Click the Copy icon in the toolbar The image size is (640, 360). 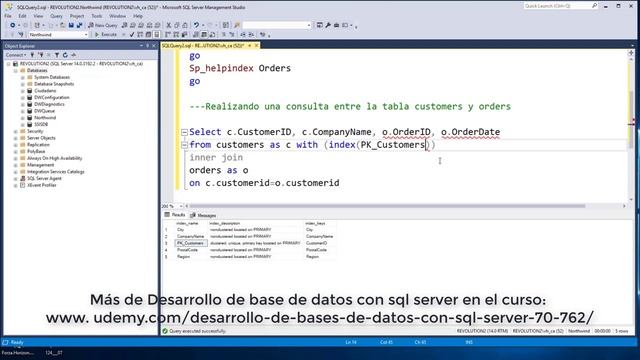[x=177, y=25]
